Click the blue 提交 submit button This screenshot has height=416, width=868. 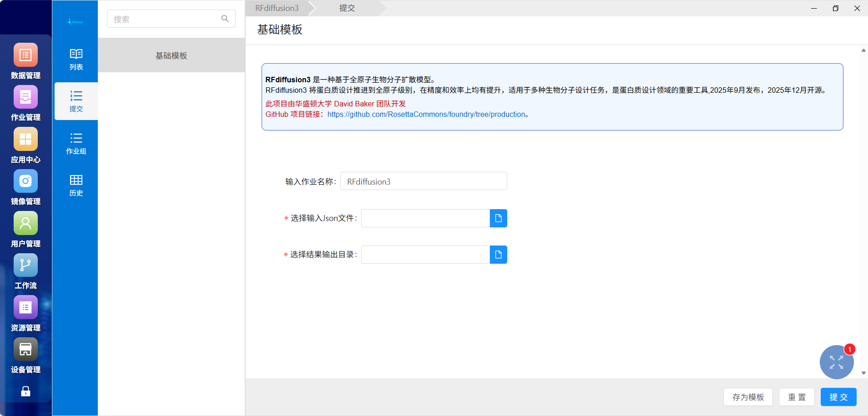[x=838, y=397]
